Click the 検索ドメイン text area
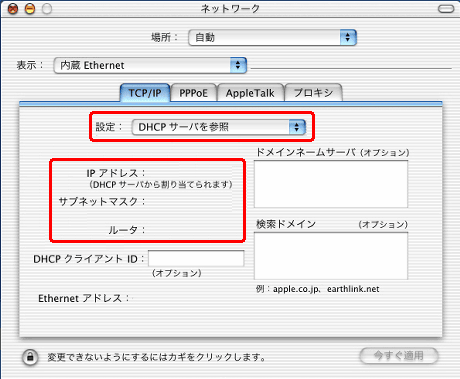460x379 pixels. tap(331, 256)
